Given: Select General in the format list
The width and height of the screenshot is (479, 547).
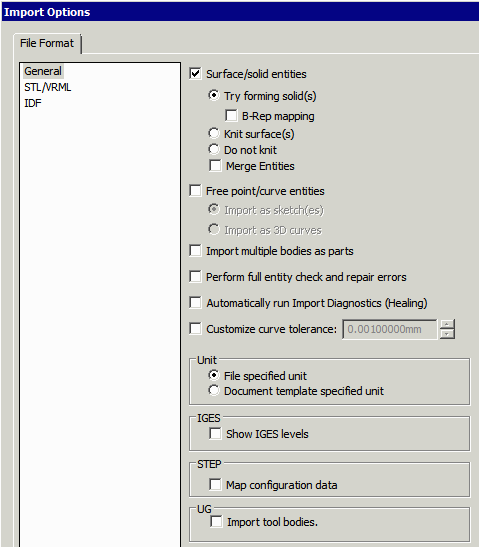Looking at the screenshot, I should pyautogui.click(x=43, y=71).
